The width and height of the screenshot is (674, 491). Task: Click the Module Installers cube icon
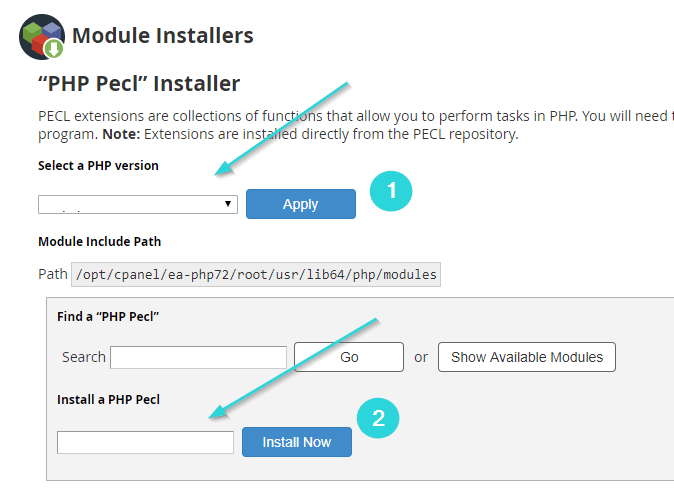coord(42,37)
